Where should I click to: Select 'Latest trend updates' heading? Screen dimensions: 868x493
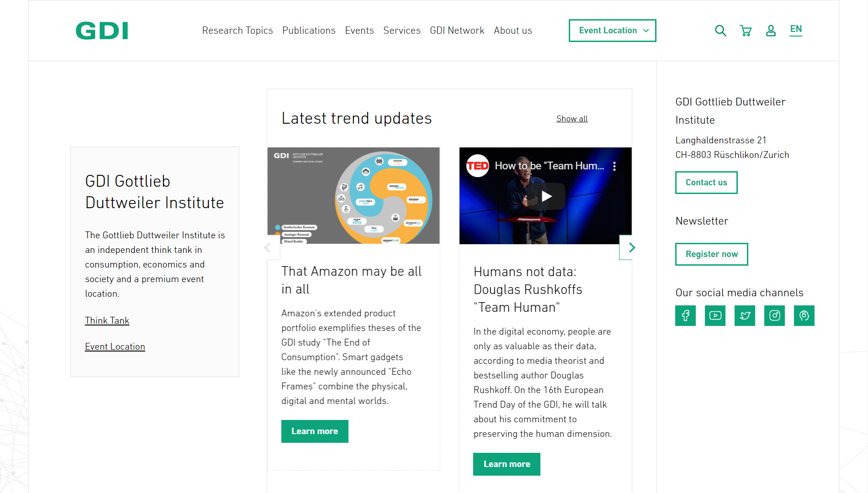[x=357, y=118]
